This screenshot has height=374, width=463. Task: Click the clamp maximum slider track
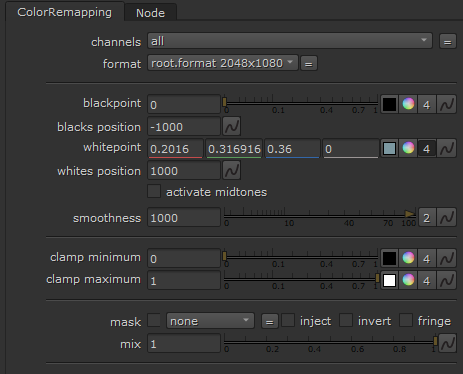click(301, 279)
